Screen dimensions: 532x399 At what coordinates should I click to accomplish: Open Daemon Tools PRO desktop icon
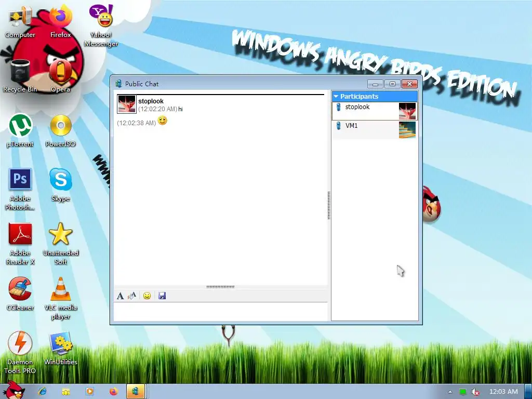coord(20,353)
